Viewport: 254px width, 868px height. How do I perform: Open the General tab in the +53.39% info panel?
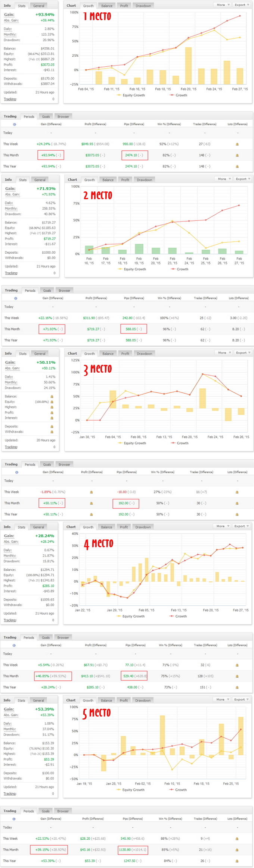coord(38,701)
